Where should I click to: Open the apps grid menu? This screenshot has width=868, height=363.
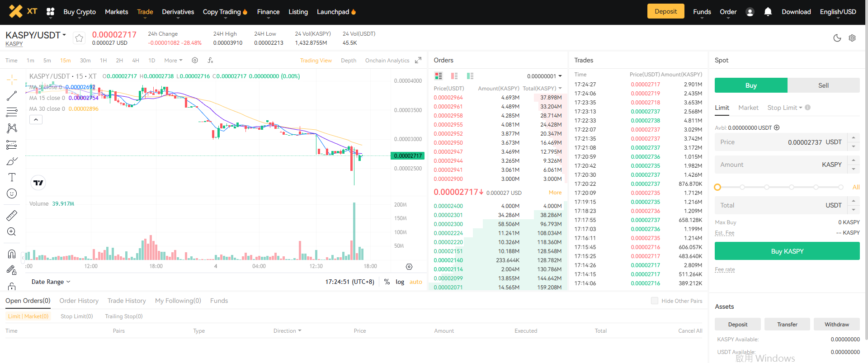[51, 12]
